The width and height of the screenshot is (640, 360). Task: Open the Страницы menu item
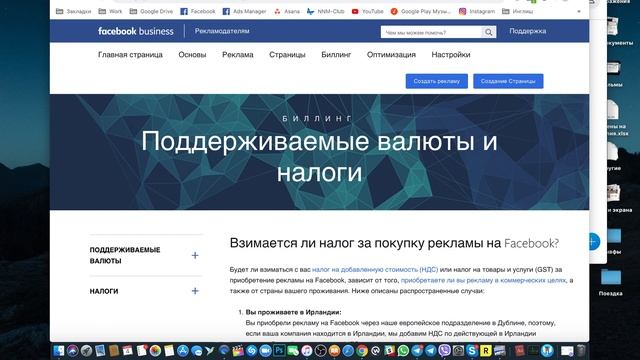(287, 55)
